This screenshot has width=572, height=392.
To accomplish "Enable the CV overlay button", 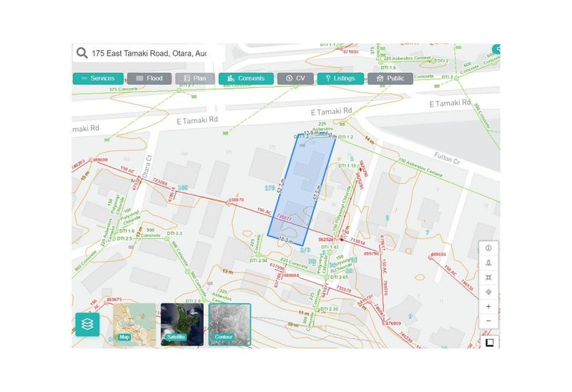I will 295,79.
